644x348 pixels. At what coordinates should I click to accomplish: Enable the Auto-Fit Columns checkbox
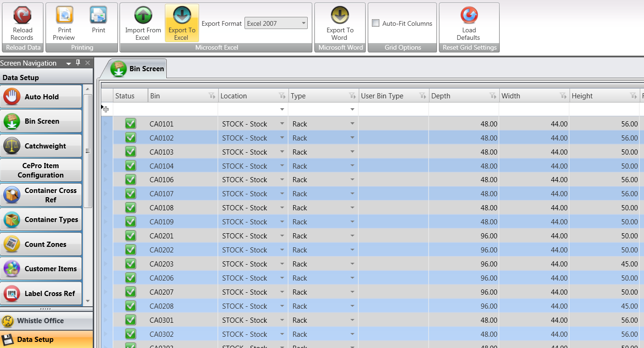click(x=376, y=23)
